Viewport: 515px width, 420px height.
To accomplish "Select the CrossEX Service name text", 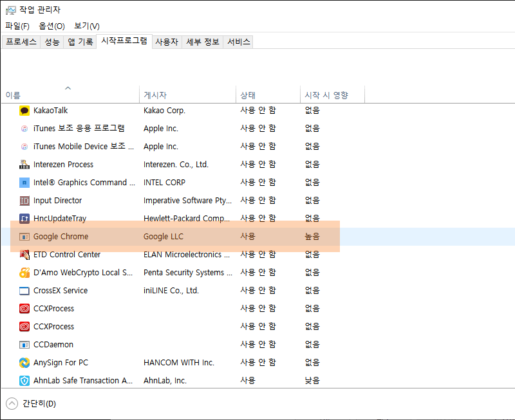I will click(x=61, y=291).
